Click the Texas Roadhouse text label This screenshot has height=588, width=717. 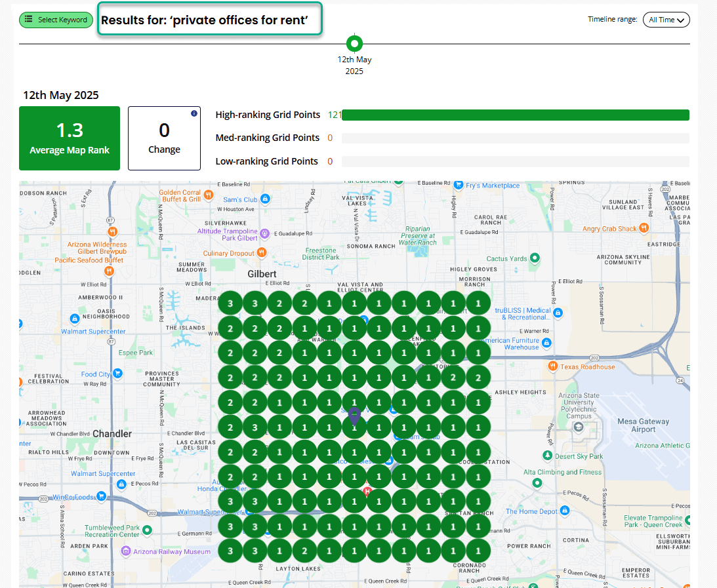click(588, 367)
